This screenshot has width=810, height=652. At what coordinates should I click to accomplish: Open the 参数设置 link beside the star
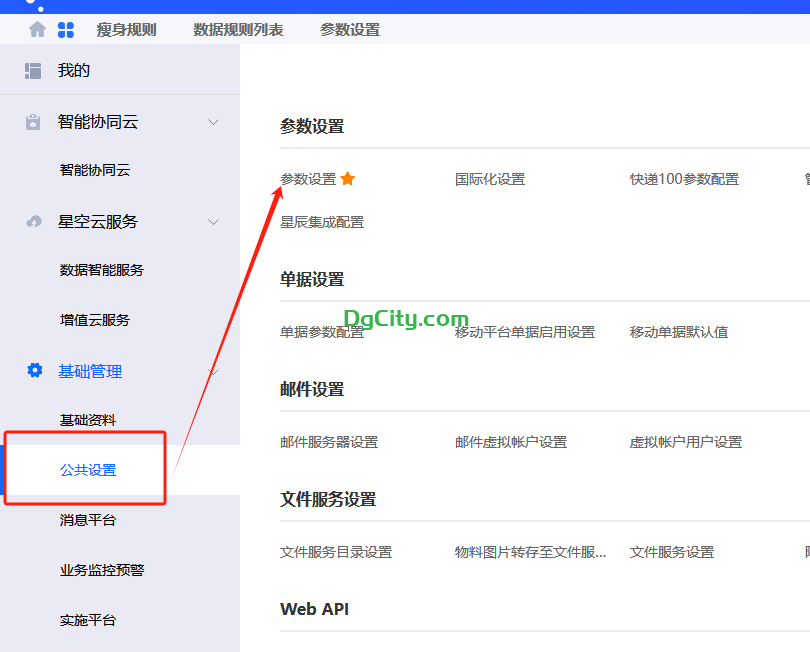click(x=308, y=179)
